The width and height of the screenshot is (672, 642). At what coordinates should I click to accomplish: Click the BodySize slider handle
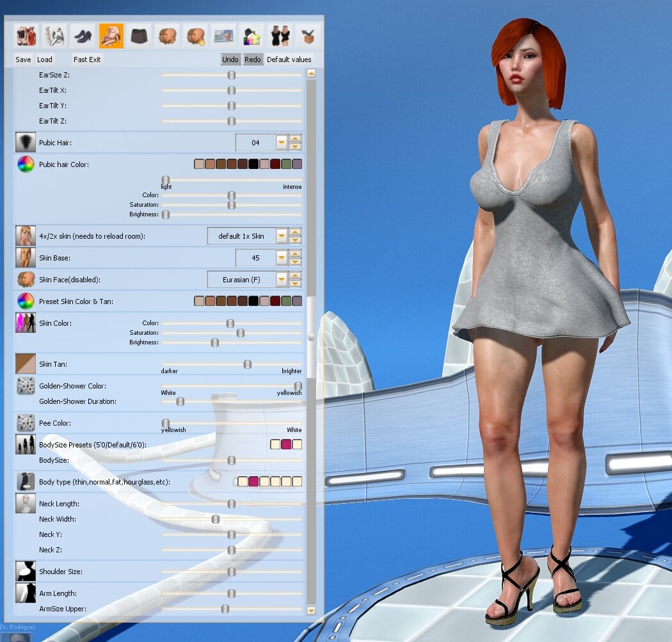(232, 460)
